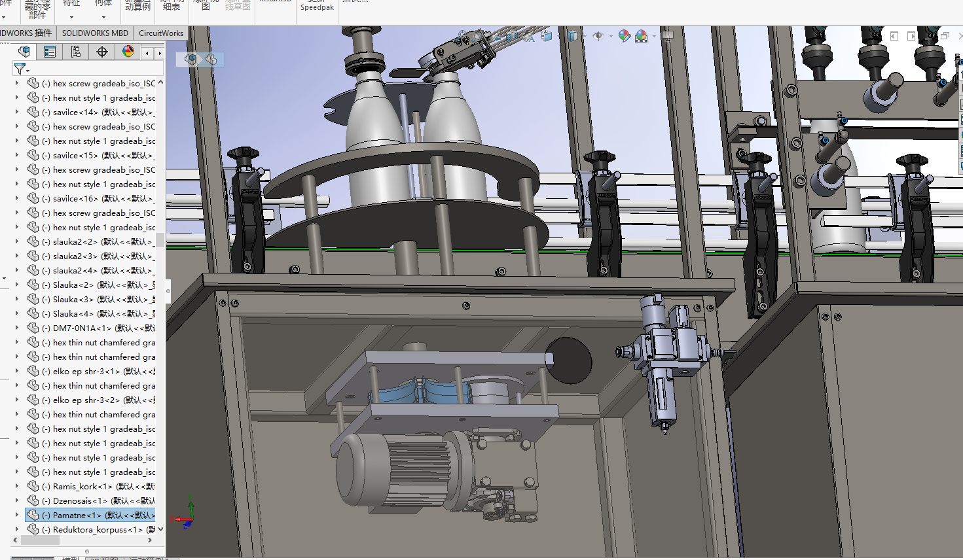
Task: Open the Edit Appearance ball-and-pencil tool
Action: click(x=624, y=36)
